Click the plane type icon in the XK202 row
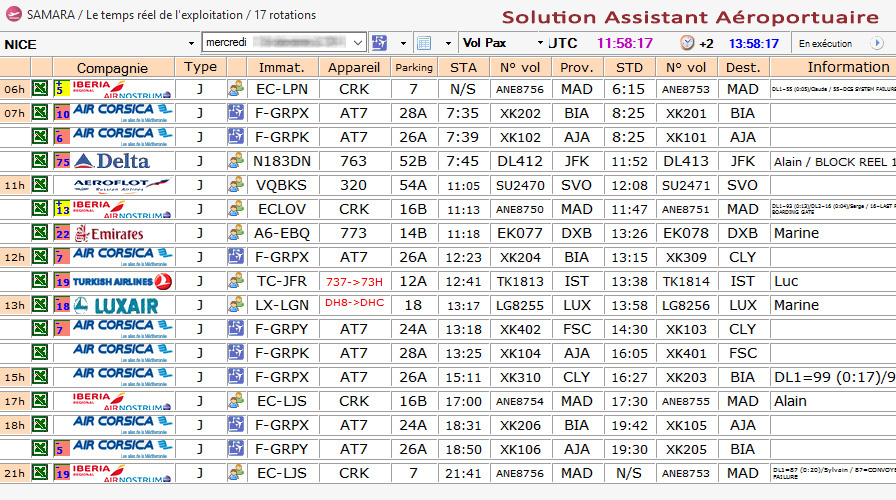 [235, 113]
